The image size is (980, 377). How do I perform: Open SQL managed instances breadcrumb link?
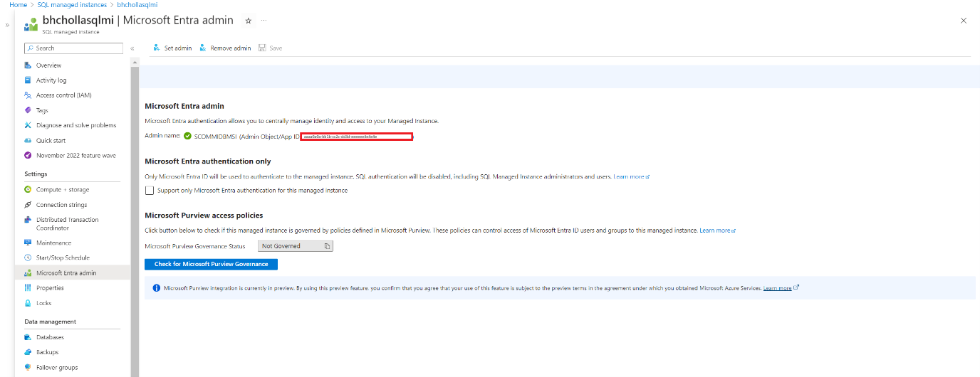pyautogui.click(x=71, y=5)
